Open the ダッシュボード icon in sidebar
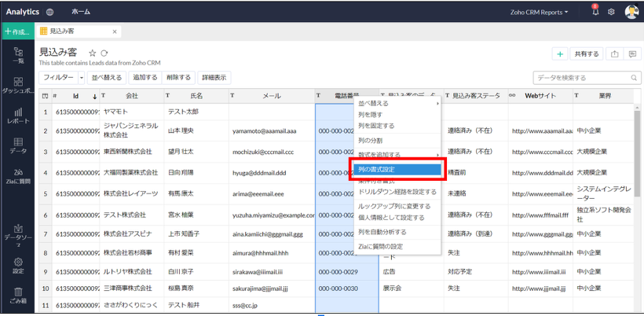Screen dimensions: 644x316 pos(18,85)
